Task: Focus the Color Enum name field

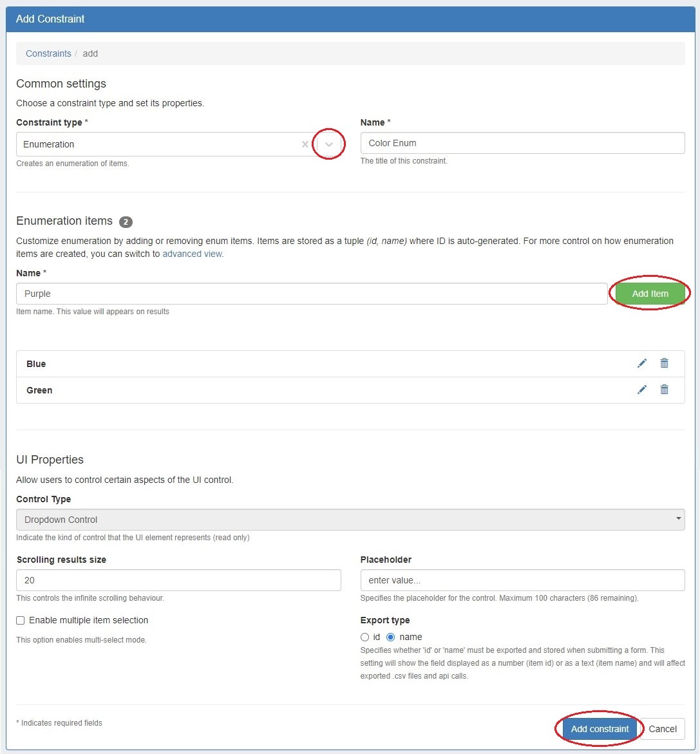Action: click(x=522, y=143)
